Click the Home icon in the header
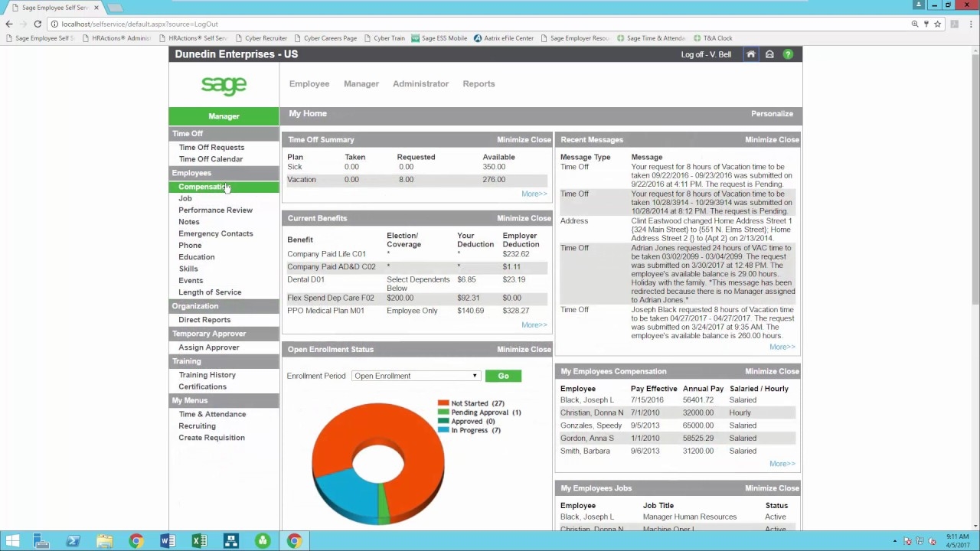The height and width of the screenshot is (551, 980). click(751, 54)
